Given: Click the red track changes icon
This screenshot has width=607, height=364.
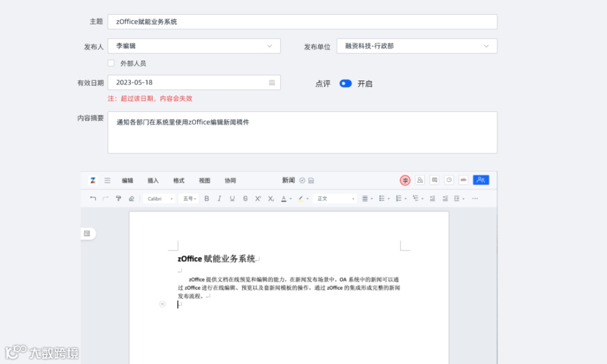Looking at the screenshot, I should coord(463,180).
